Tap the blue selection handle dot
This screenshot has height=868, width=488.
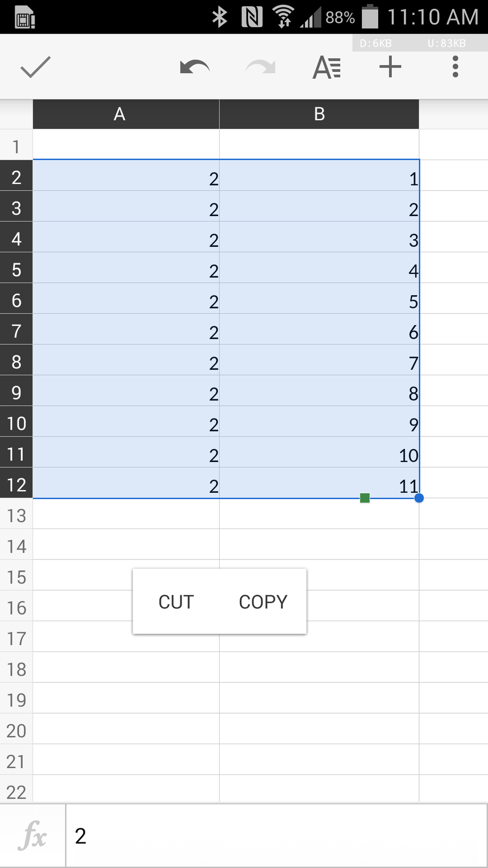419,498
